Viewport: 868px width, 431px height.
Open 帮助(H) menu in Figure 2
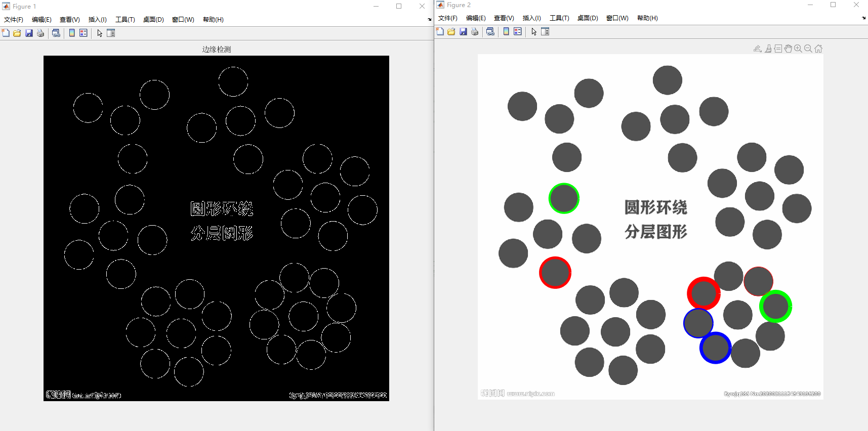click(x=647, y=18)
